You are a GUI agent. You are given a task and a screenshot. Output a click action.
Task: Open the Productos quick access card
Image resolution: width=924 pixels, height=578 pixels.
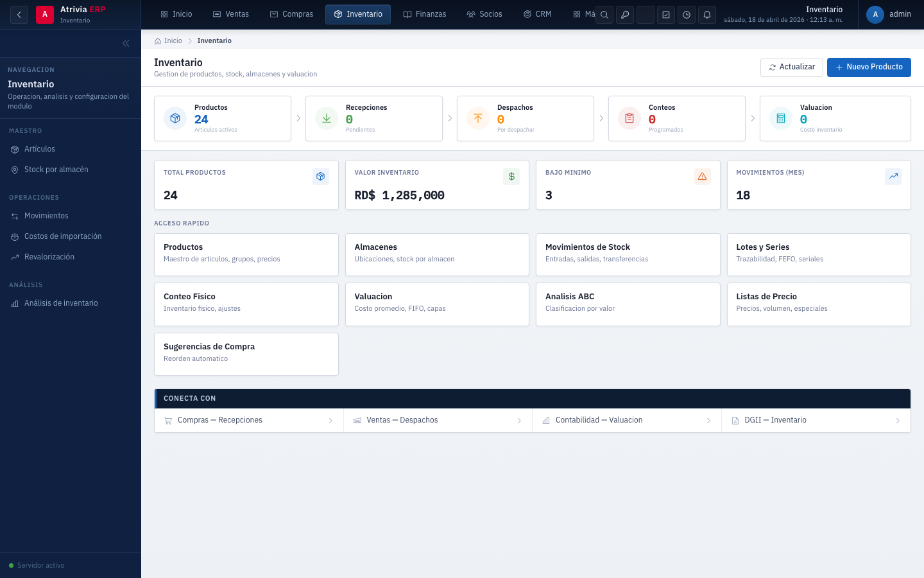coord(246,255)
